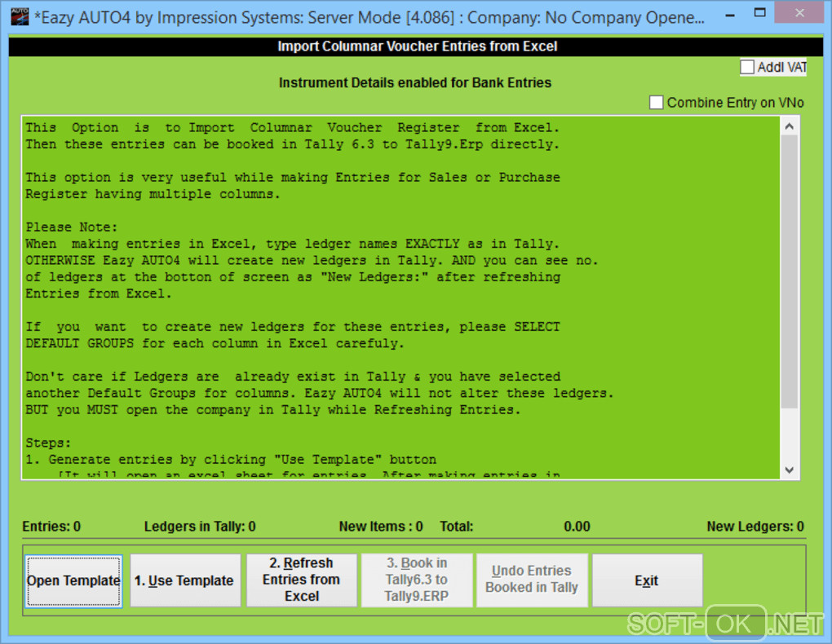
Task: Exit the import dialog via Exit button
Action: tap(647, 581)
